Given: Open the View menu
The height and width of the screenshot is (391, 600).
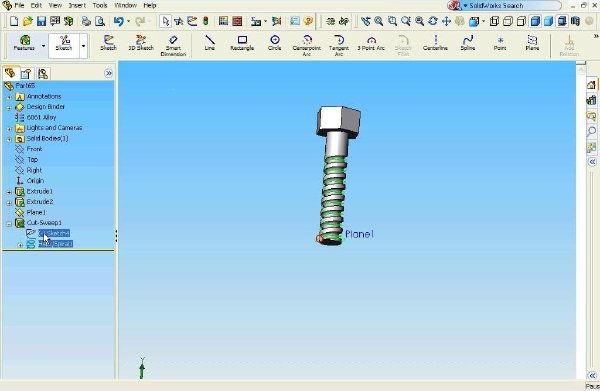Looking at the screenshot, I should point(55,5).
